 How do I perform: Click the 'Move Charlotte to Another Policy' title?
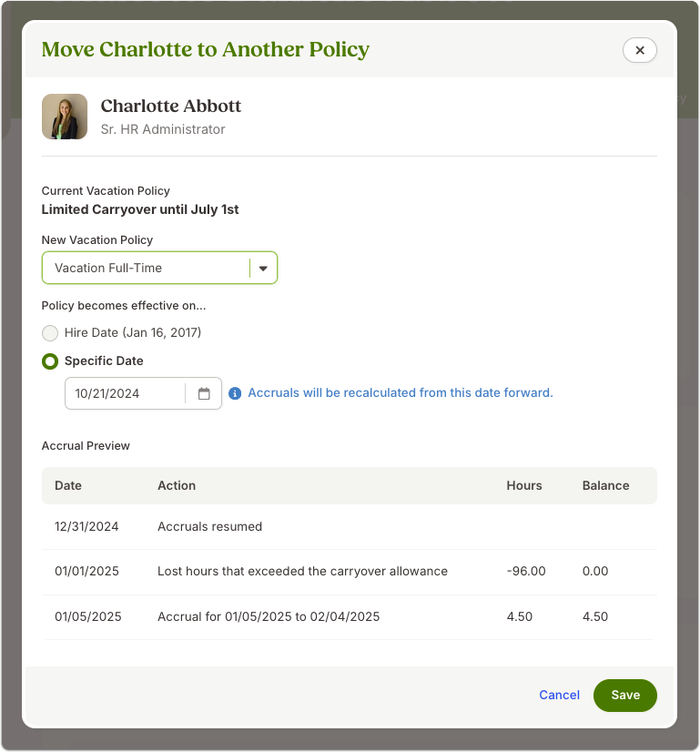(x=206, y=49)
